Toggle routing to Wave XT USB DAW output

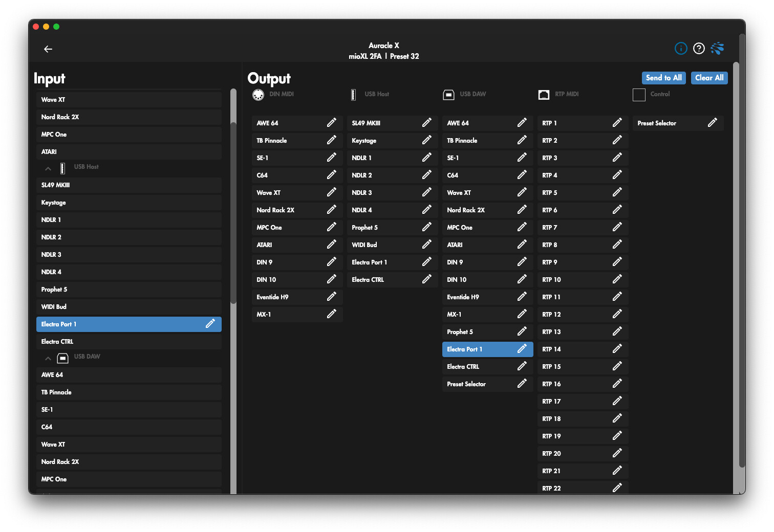pyautogui.click(x=487, y=193)
